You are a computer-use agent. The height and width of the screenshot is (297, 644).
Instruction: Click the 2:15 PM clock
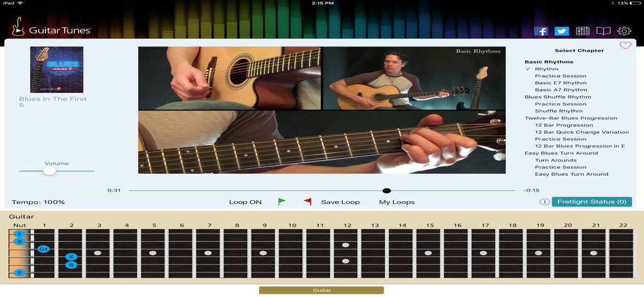point(323,3)
